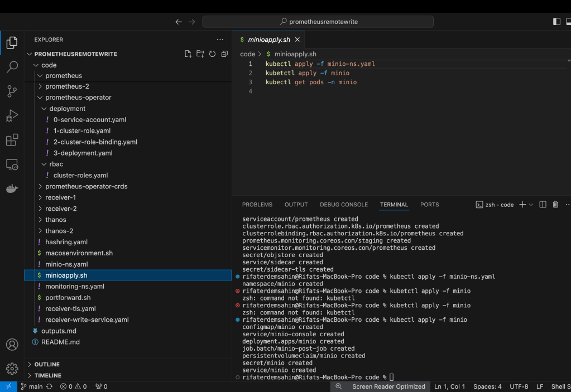571x392 pixels.
Task: Open errors and warnings count in status bar
Action: pos(73,386)
